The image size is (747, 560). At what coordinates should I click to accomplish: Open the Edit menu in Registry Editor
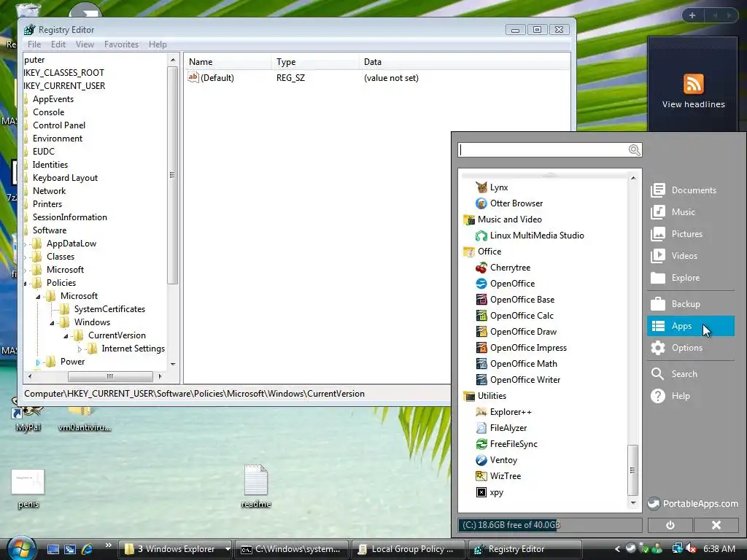point(58,44)
